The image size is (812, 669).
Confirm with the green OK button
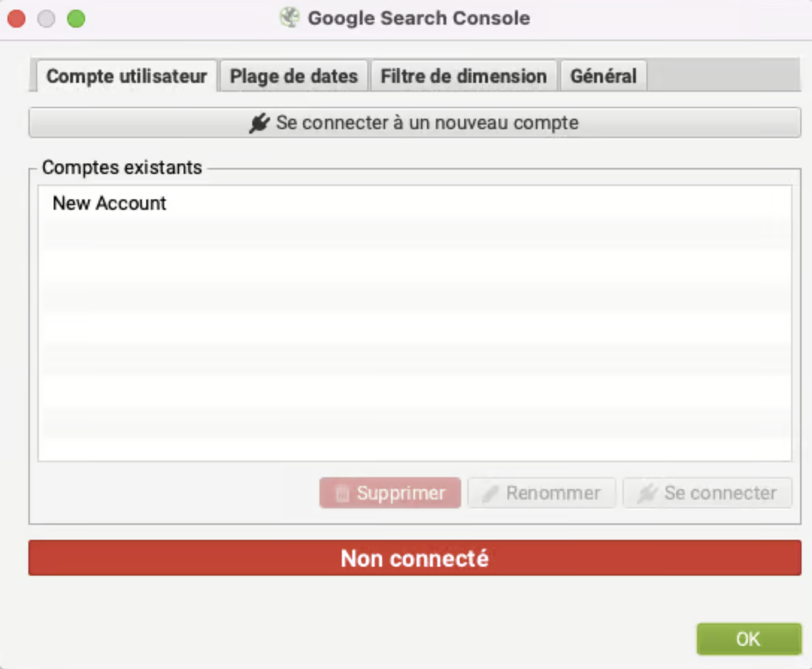pos(749,639)
